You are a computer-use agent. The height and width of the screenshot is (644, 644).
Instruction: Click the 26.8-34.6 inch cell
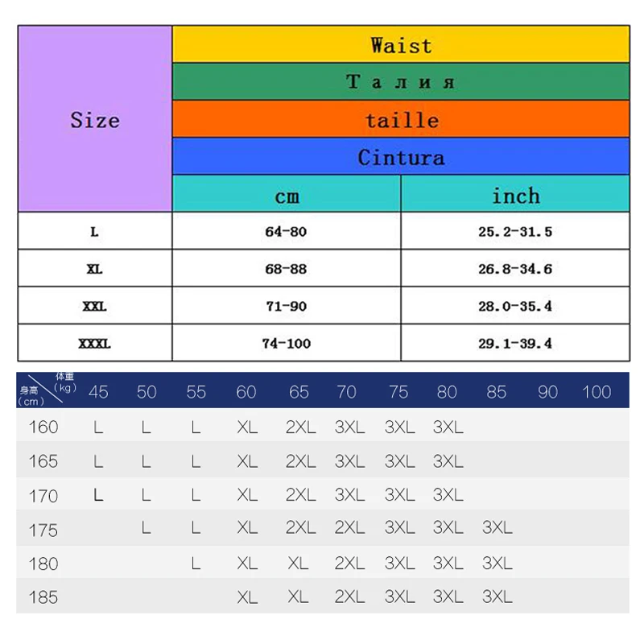coord(515,268)
